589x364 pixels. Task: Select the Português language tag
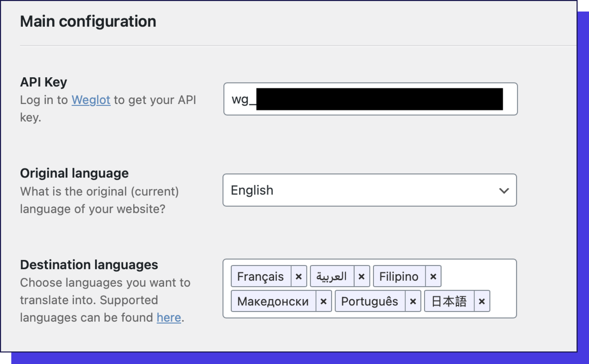point(369,301)
